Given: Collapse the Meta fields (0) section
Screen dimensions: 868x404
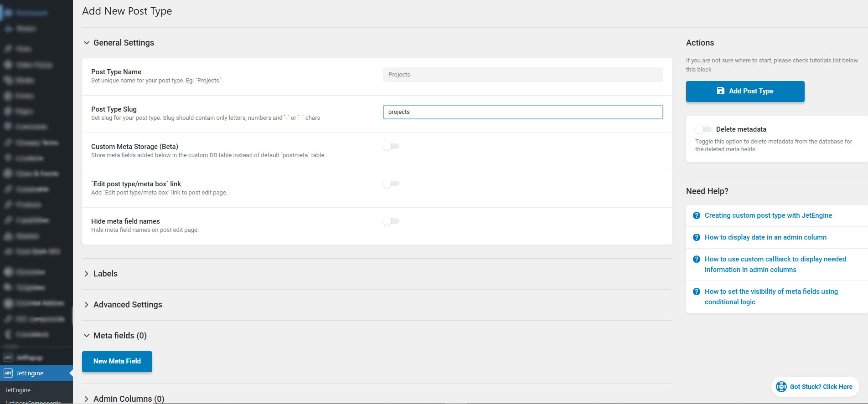Looking at the screenshot, I should click(x=87, y=336).
